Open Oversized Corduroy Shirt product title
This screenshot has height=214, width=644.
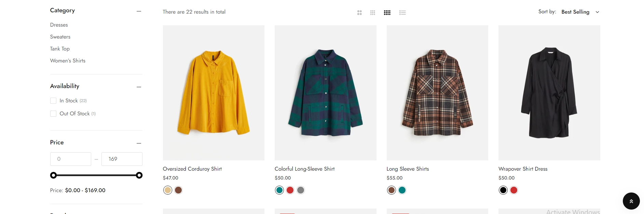pyautogui.click(x=192, y=169)
